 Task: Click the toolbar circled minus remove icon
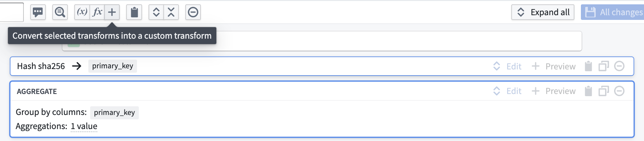point(193,12)
